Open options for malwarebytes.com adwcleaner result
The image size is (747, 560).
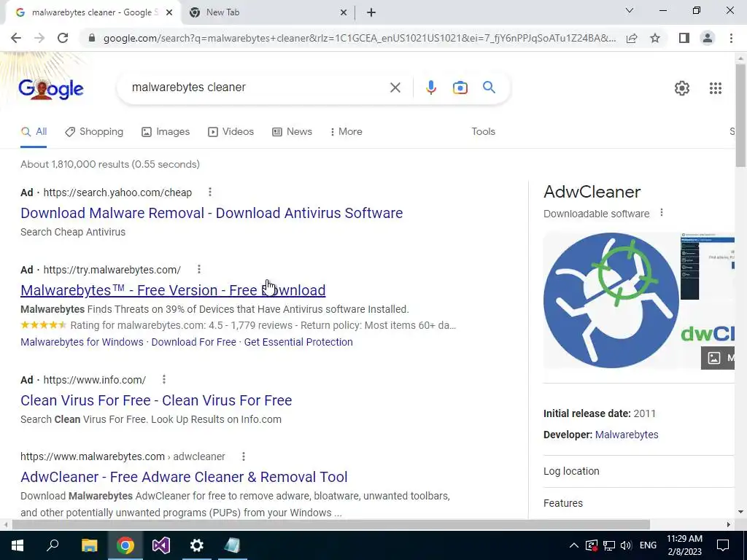[244, 456]
